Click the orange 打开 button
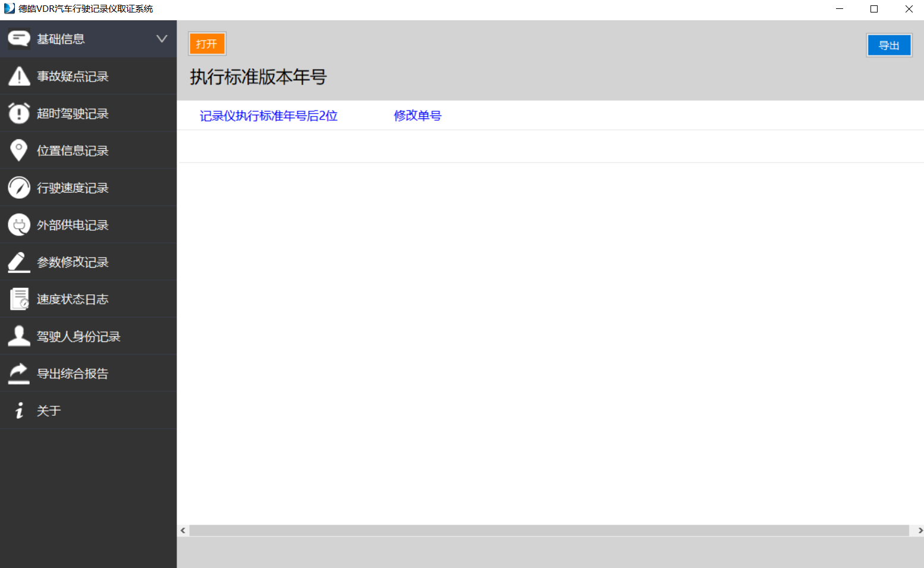 click(x=207, y=44)
